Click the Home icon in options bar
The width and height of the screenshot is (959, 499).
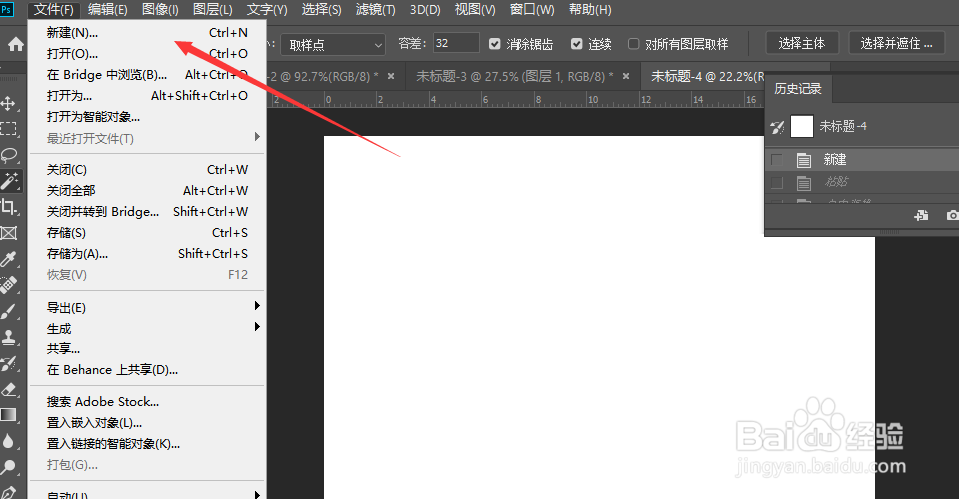click(x=16, y=44)
